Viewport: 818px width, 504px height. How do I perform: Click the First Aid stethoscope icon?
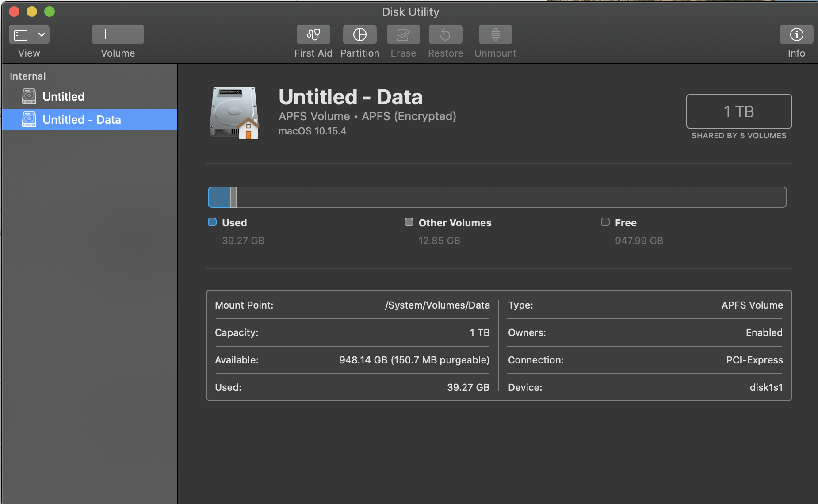pyautogui.click(x=313, y=34)
